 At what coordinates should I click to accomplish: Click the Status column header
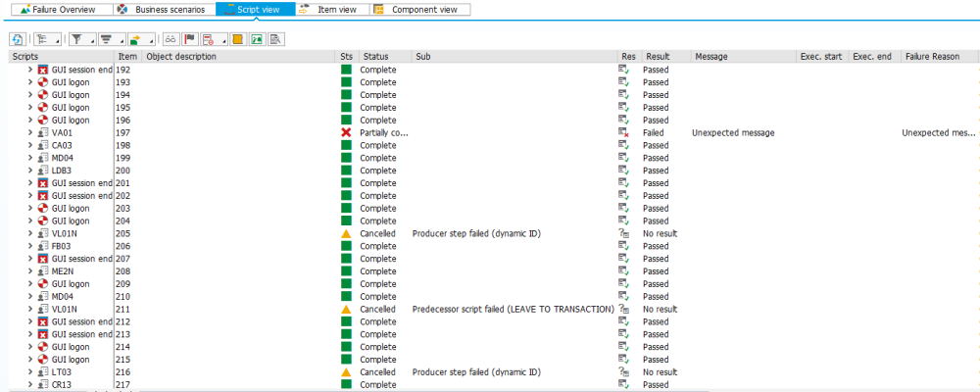coord(385,56)
